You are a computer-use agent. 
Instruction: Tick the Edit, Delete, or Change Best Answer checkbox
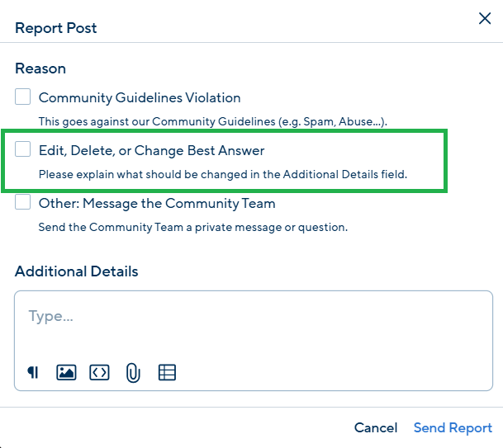click(x=23, y=149)
